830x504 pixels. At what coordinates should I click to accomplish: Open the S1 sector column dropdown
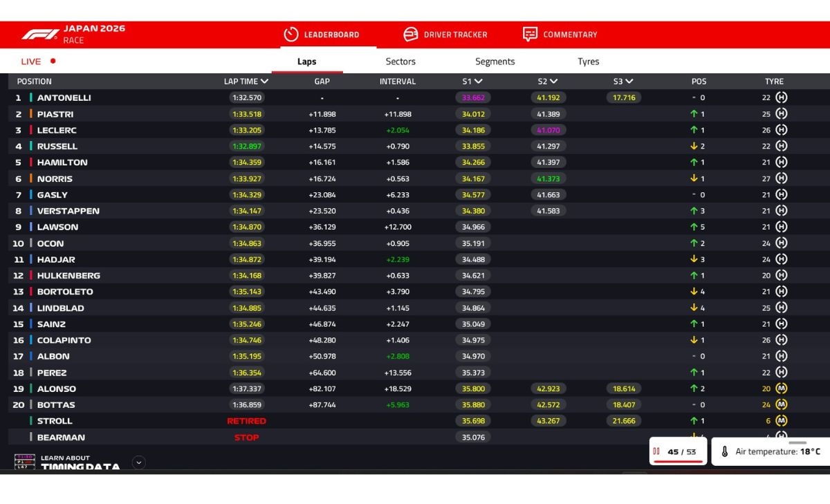point(479,82)
